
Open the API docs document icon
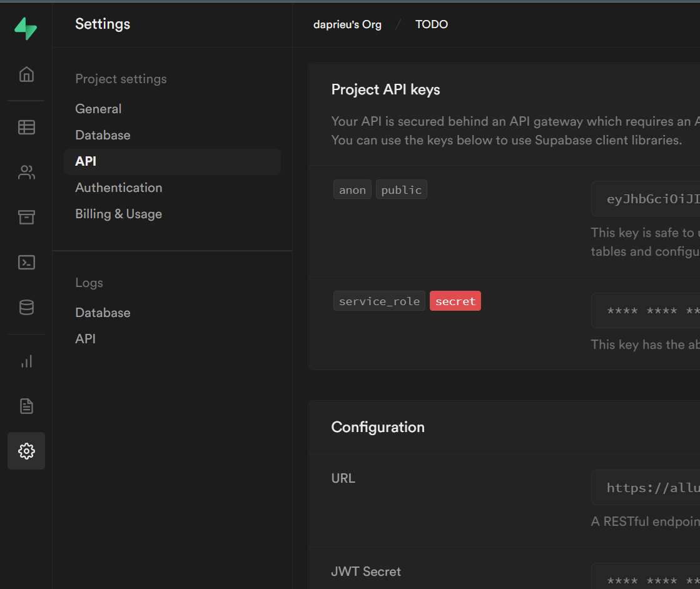coord(26,406)
